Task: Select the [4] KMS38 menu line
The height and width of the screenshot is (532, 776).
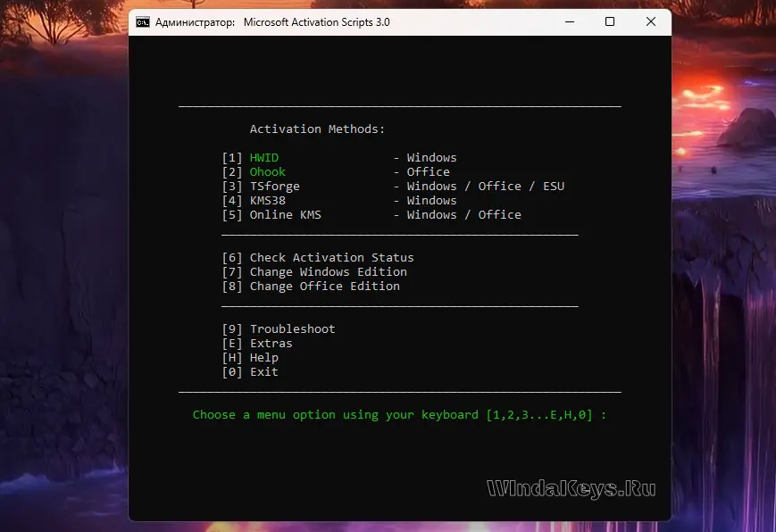Action: pyautogui.click(x=339, y=201)
